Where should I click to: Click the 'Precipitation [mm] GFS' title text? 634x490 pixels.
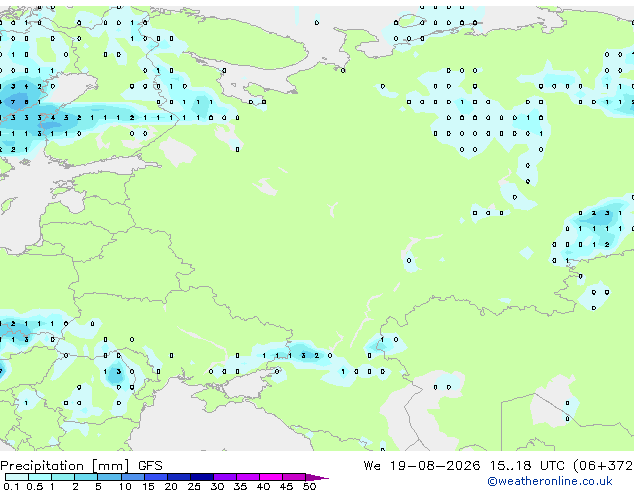click(x=81, y=466)
